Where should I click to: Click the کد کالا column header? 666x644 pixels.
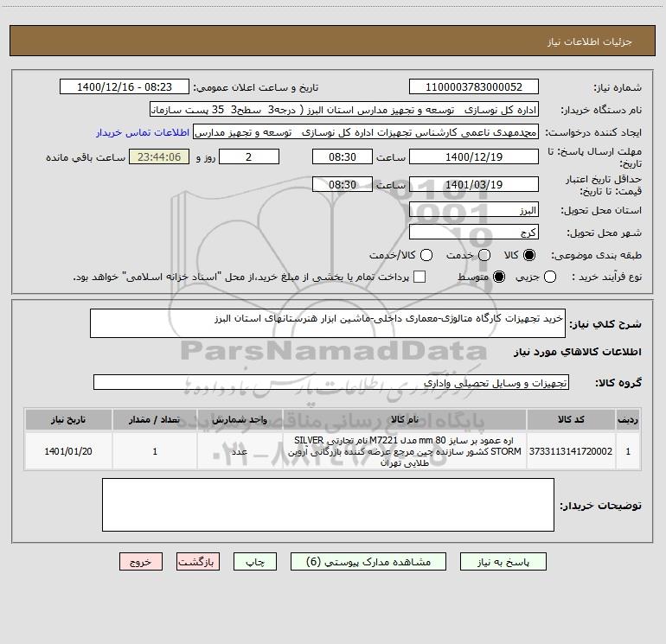pos(571,419)
